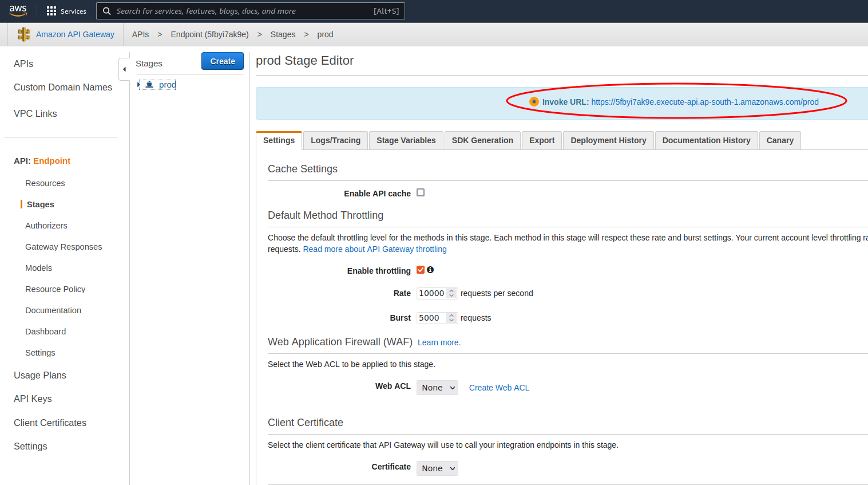Click the Enable throttling info icon
Screen dimensions: 868x485
point(430,270)
